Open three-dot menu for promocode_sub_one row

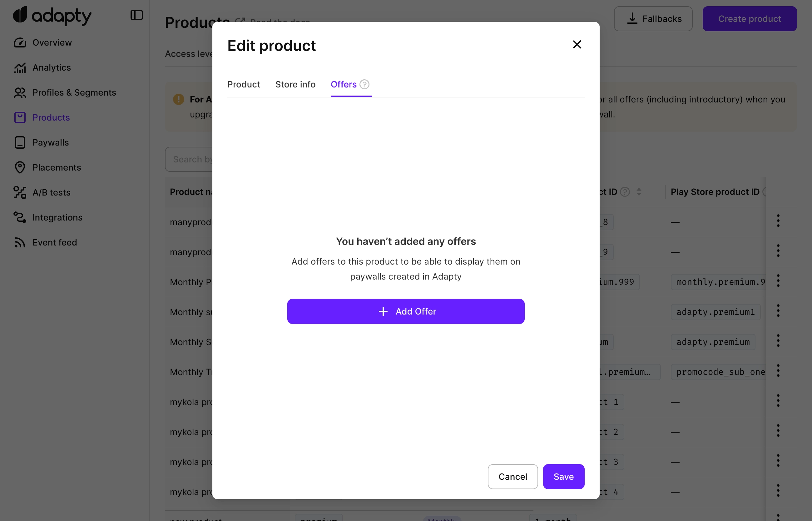tap(778, 371)
